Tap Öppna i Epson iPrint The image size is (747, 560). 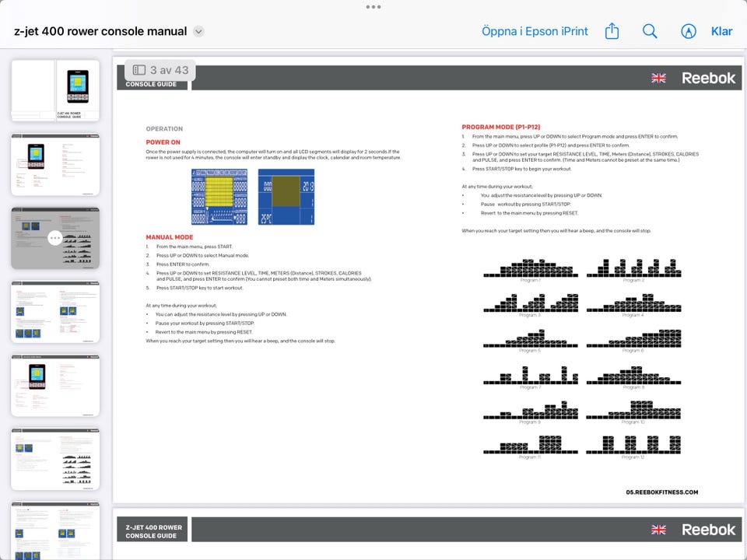click(535, 31)
